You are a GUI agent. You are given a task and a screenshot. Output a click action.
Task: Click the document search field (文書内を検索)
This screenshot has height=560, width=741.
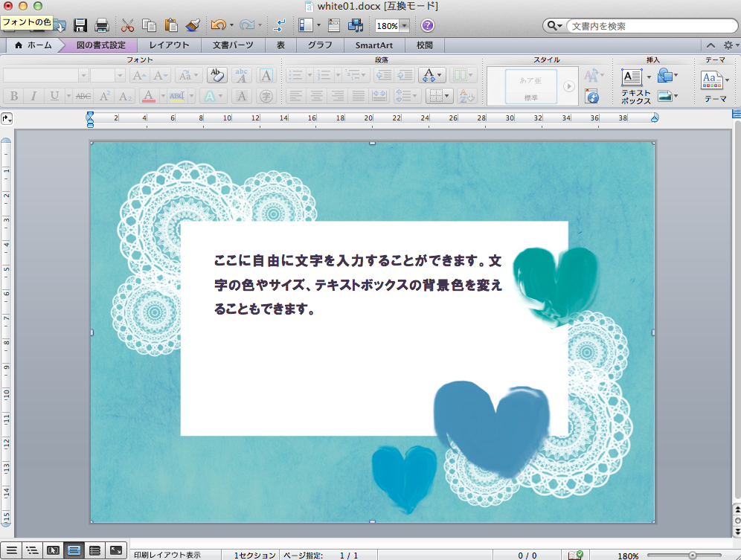click(x=647, y=26)
